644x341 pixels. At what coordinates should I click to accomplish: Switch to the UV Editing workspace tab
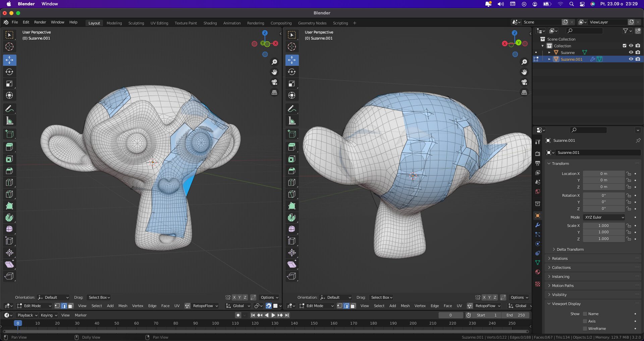click(x=159, y=23)
